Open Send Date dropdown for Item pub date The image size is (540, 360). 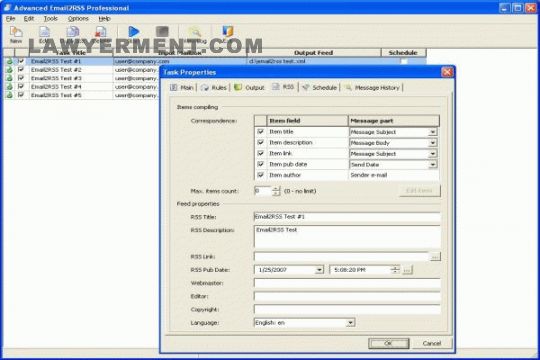coord(433,165)
